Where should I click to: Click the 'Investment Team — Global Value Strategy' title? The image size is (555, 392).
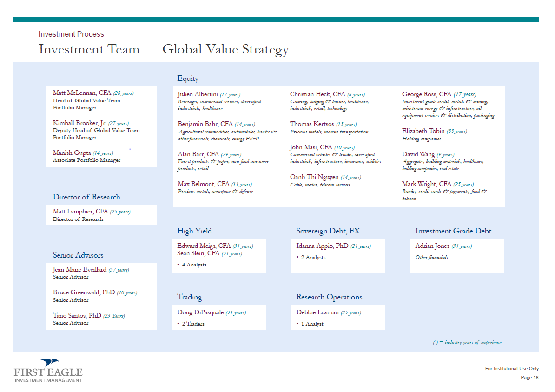(164, 49)
